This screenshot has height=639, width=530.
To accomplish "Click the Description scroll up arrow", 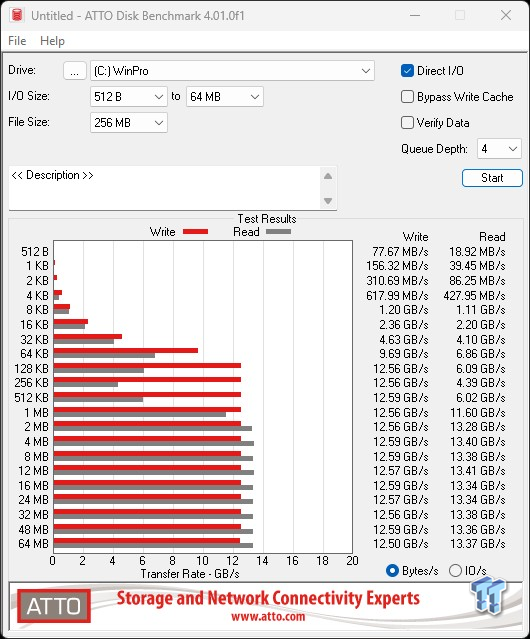I will [x=328, y=176].
